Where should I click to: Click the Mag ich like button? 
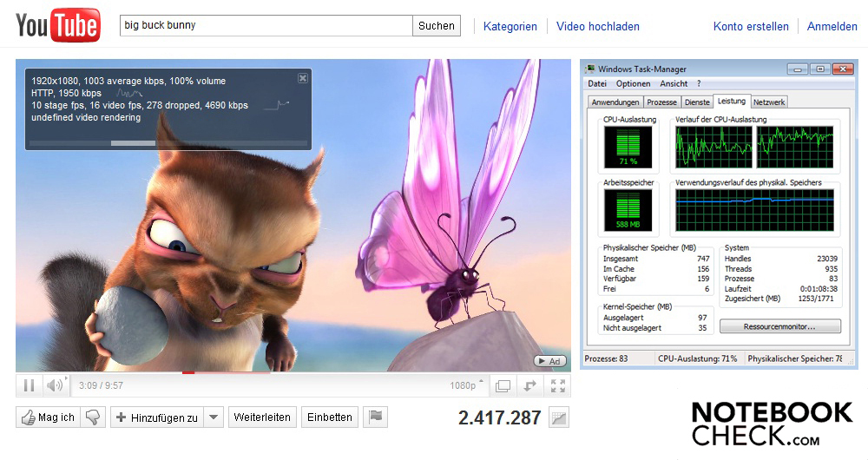tap(48, 417)
